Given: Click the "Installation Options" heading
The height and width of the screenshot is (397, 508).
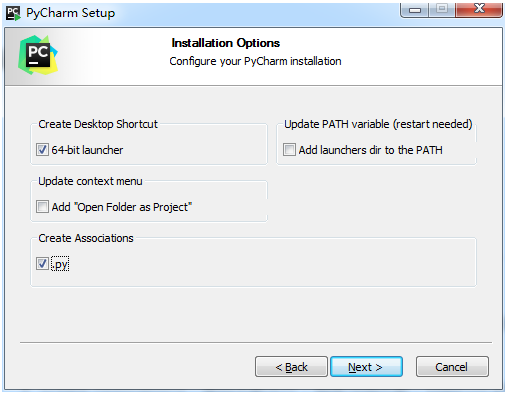Looking at the screenshot, I should coord(226,43).
